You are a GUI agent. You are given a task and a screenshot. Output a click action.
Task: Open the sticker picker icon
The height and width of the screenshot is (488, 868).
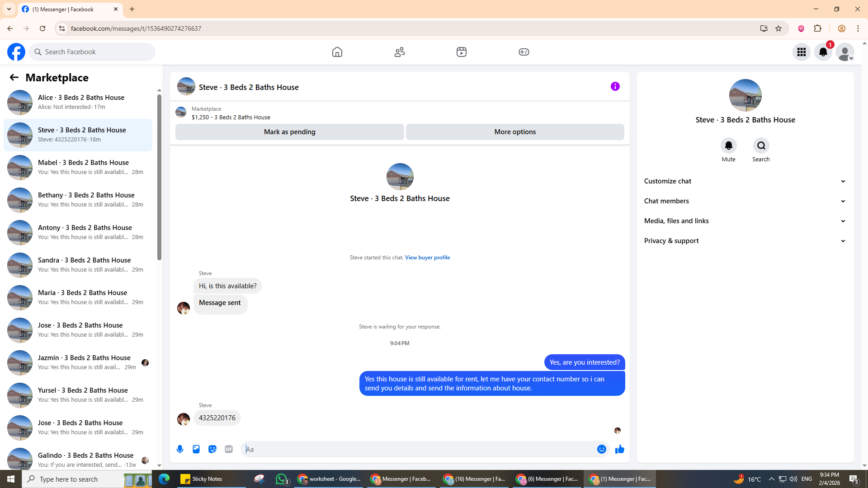coord(212,449)
